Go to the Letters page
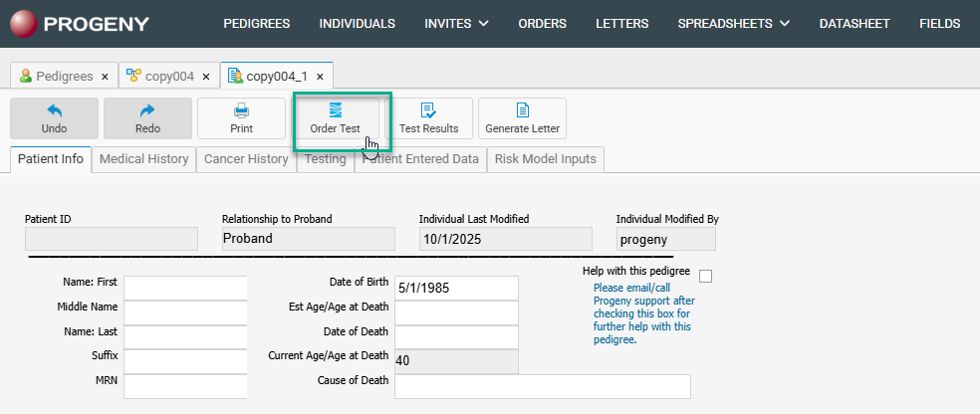Image resolution: width=980 pixels, height=414 pixels. pyautogui.click(x=621, y=24)
